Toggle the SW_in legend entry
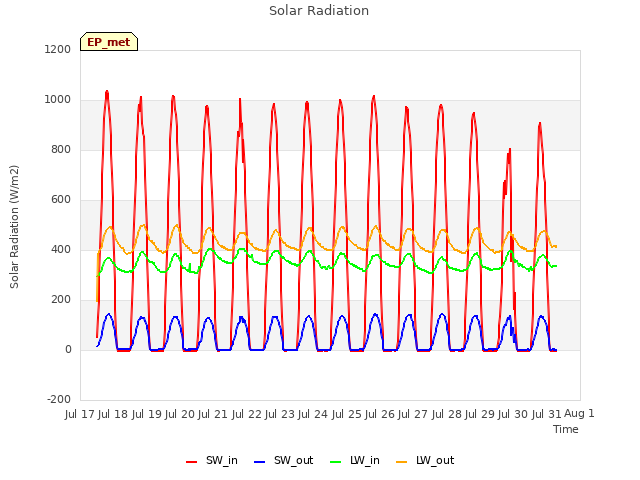 (x=212, y=460)
